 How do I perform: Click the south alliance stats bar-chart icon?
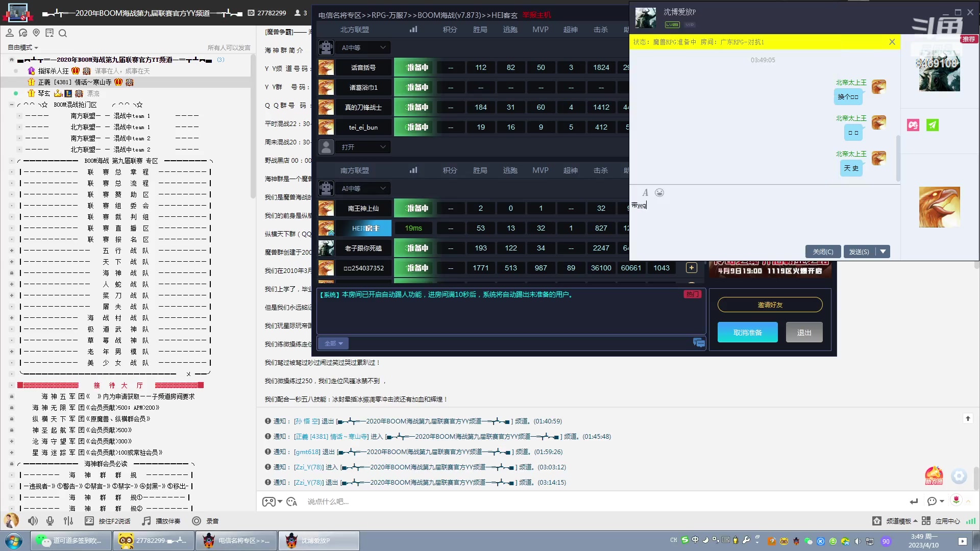tap(413, 170)
